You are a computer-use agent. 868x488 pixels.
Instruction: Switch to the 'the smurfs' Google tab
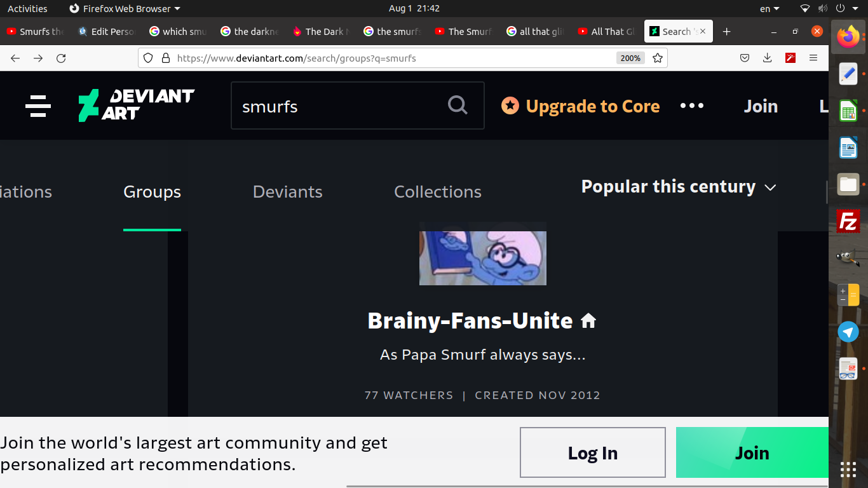393,31
